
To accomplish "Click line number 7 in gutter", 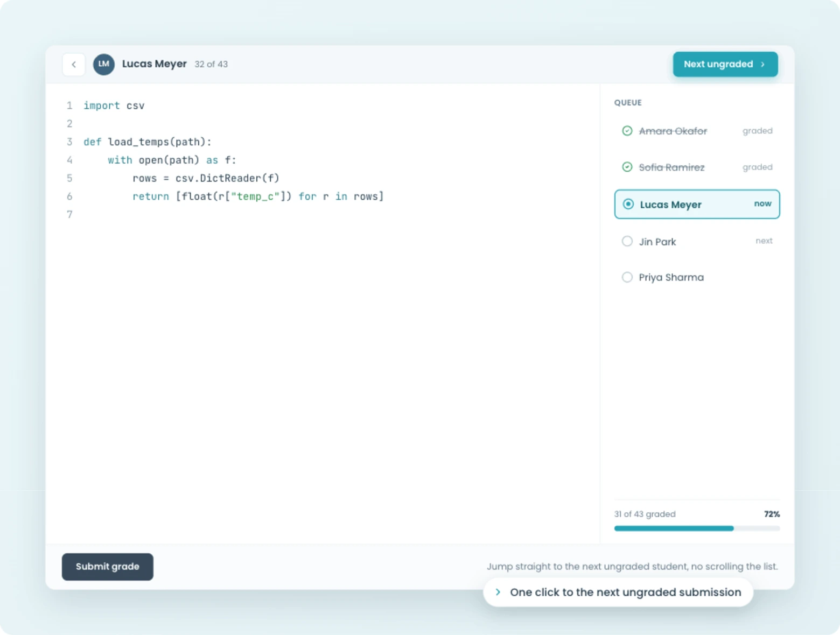I will 69,215.
